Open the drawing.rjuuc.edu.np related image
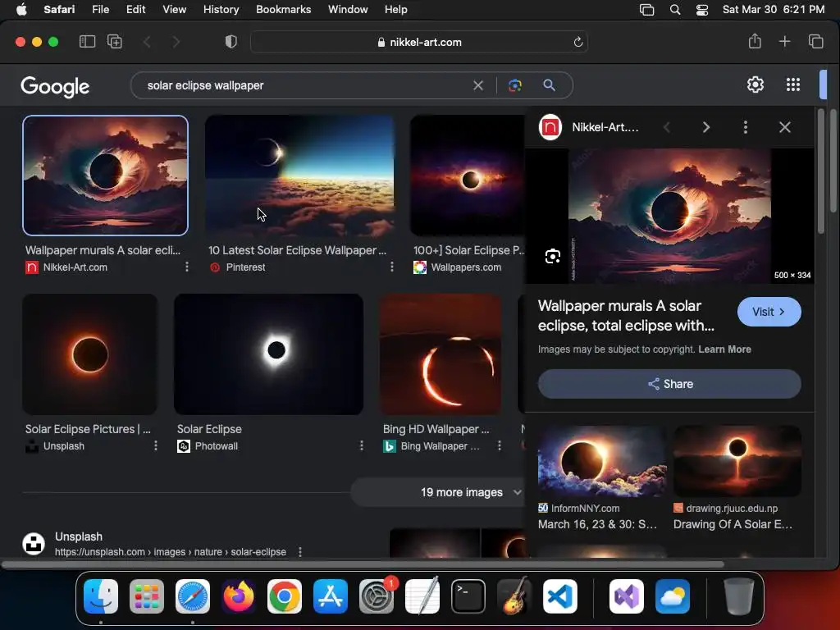The width and height of the screenshot is (840, 630). [x=737, y=461]
